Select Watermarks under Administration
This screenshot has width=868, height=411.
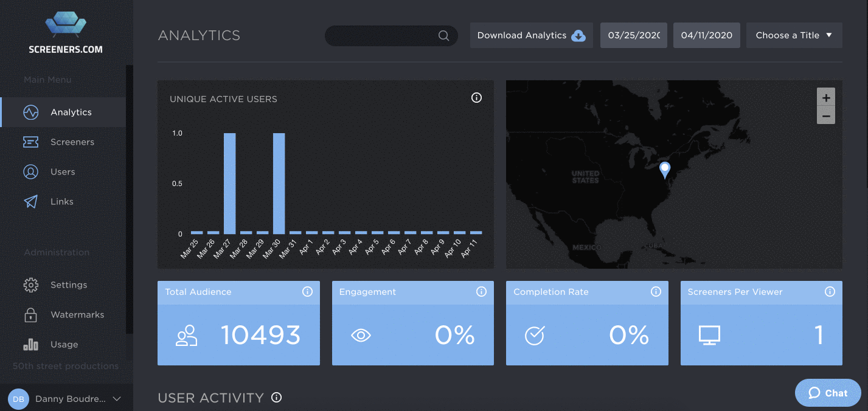(x=77, y=314)
